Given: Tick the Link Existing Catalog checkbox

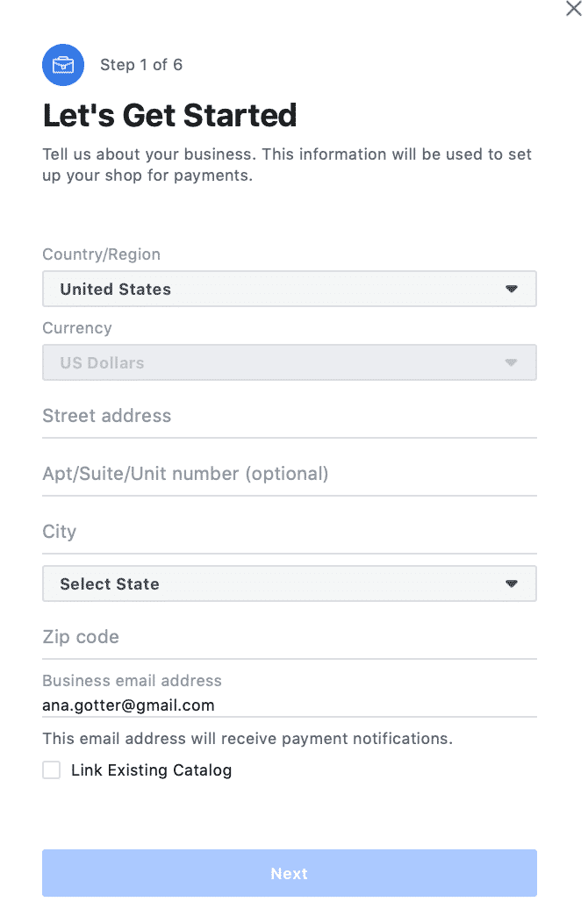Looking at the screenshot, I should tap(52, 769).
